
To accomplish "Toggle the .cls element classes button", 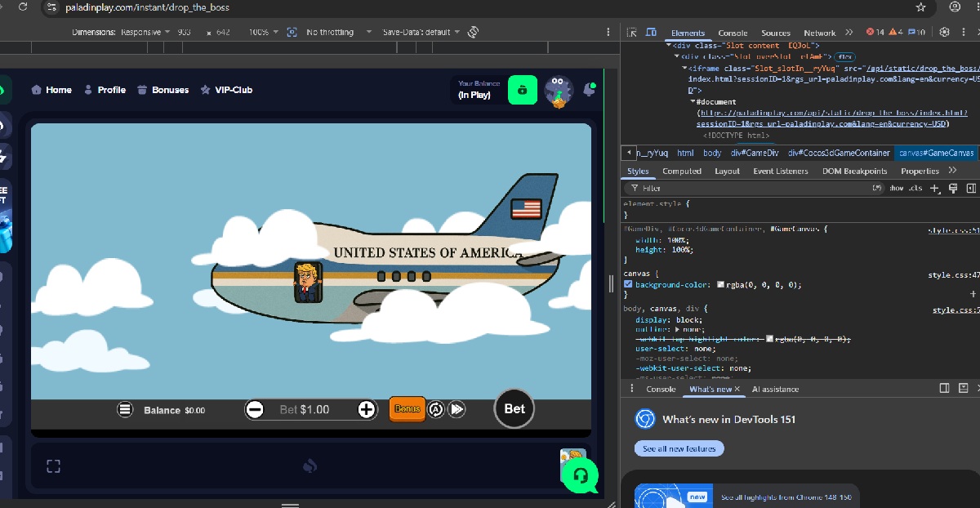I will pos(917,189).
